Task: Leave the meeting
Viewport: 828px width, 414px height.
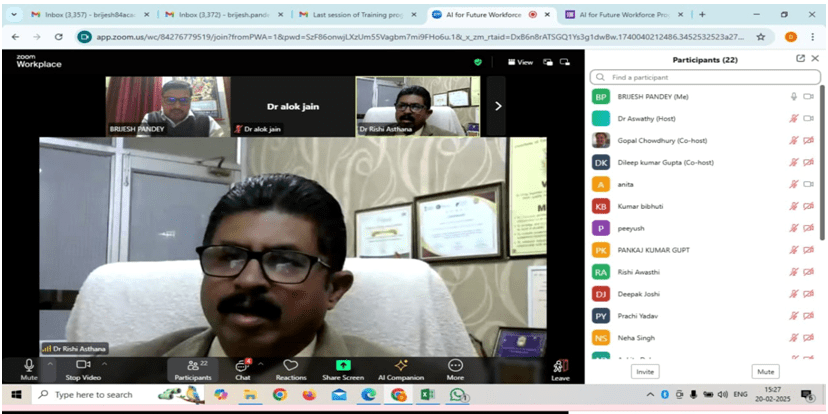Action: tap(560, 368)
